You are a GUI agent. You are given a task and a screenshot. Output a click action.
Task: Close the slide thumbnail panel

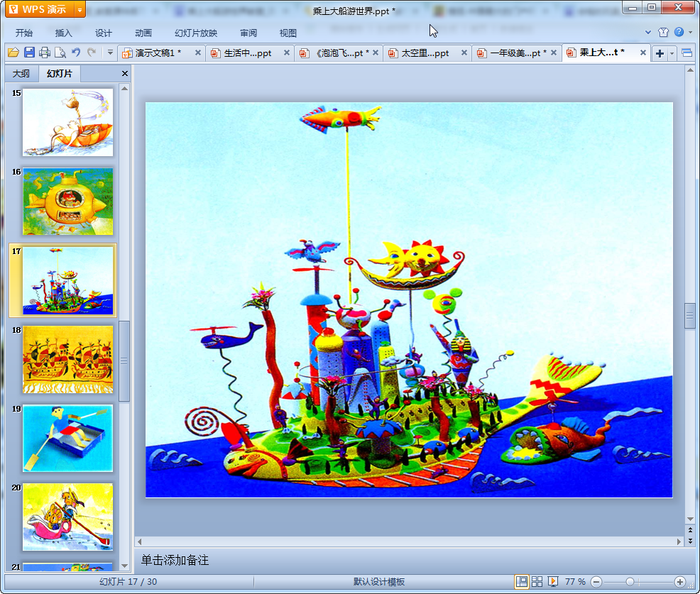125,74
